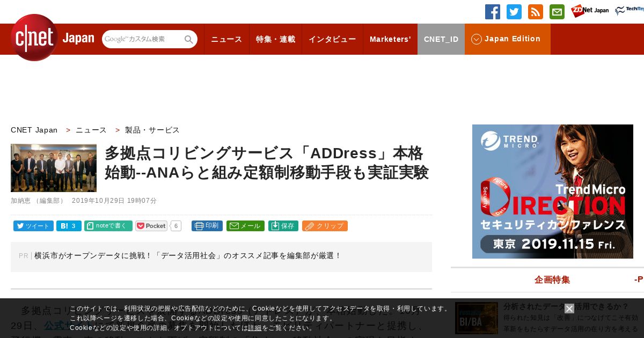Open the BI/BA feature thumbnail
The image size is (644, 338).
pos(477,318)
